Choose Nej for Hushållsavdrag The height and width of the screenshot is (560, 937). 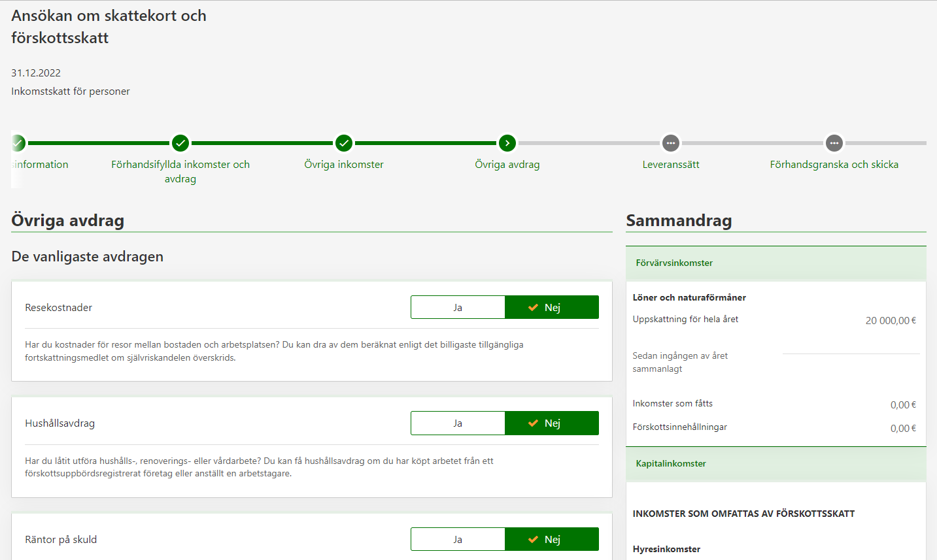point(552,423)
